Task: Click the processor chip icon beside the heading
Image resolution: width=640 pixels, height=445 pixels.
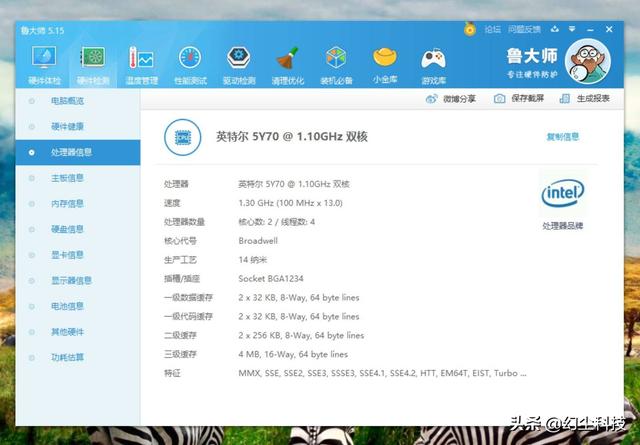Action: tap(182, 137)
